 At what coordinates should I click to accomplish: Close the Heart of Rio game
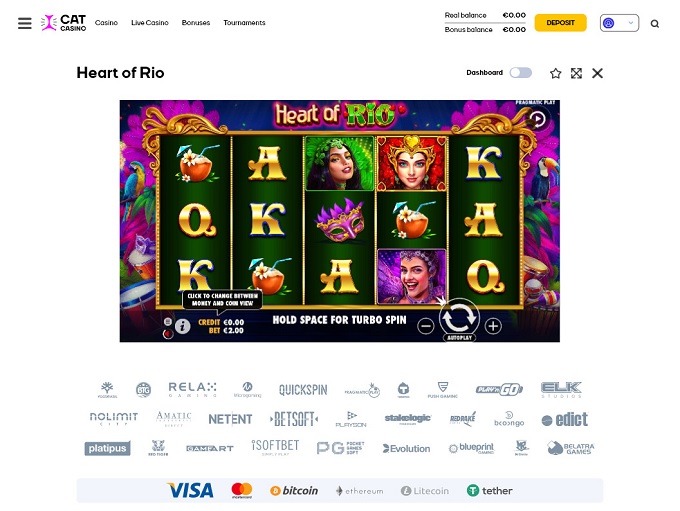click(x=597, y=73)
